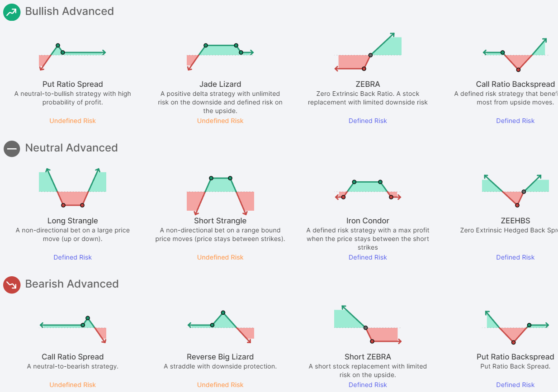Click the Iron Condor strategy title

[x=368, y=221]
